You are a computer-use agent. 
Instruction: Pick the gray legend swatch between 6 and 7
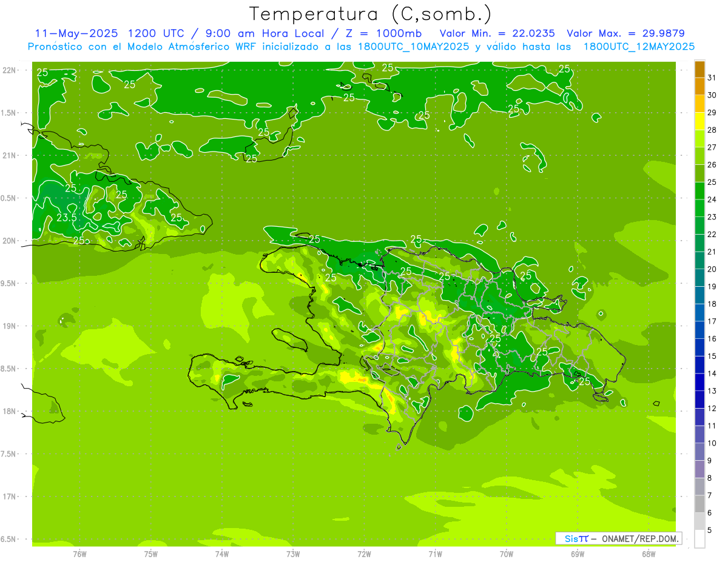tap(699, 504)
